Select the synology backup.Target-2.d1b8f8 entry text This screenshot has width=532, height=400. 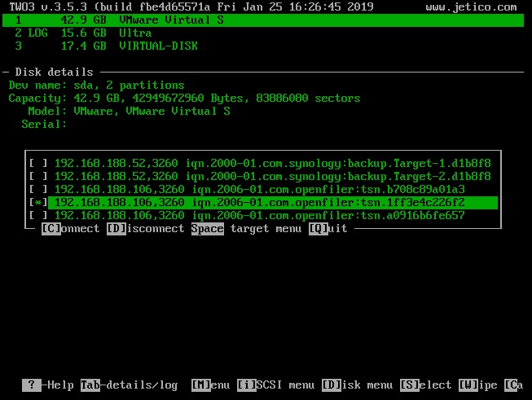click(x=273, y=176)
